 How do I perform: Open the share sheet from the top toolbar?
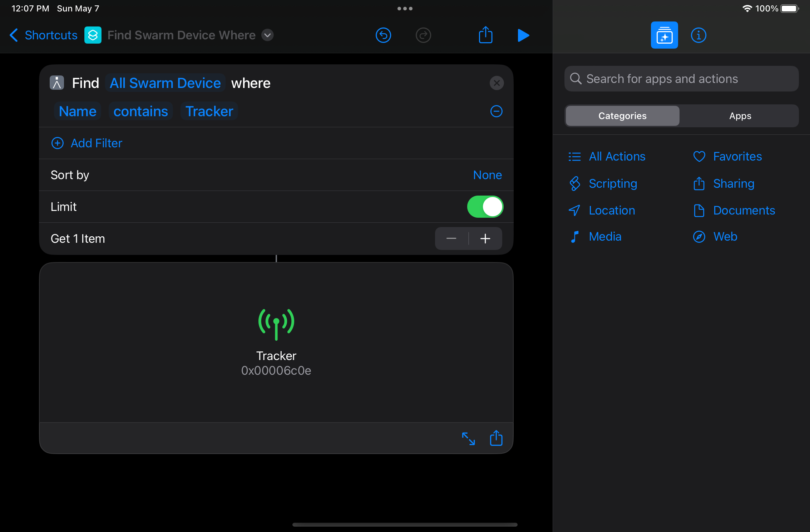[x=485, y=35]
